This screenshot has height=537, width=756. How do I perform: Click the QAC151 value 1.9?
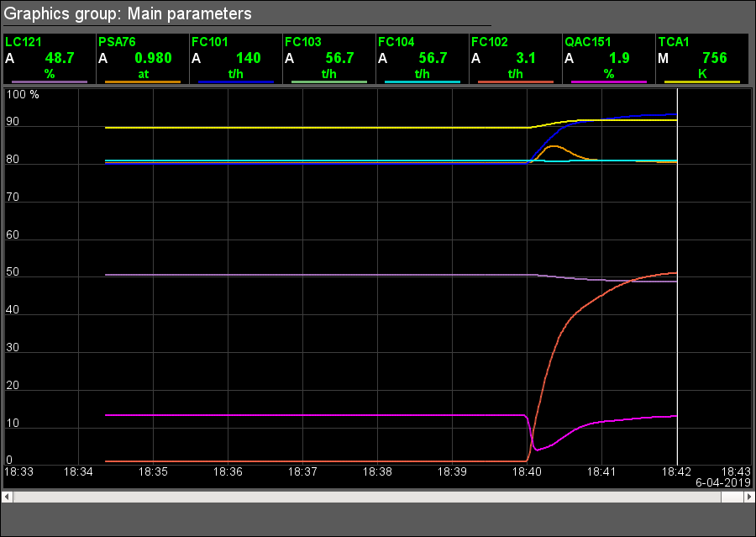point(620,58)
